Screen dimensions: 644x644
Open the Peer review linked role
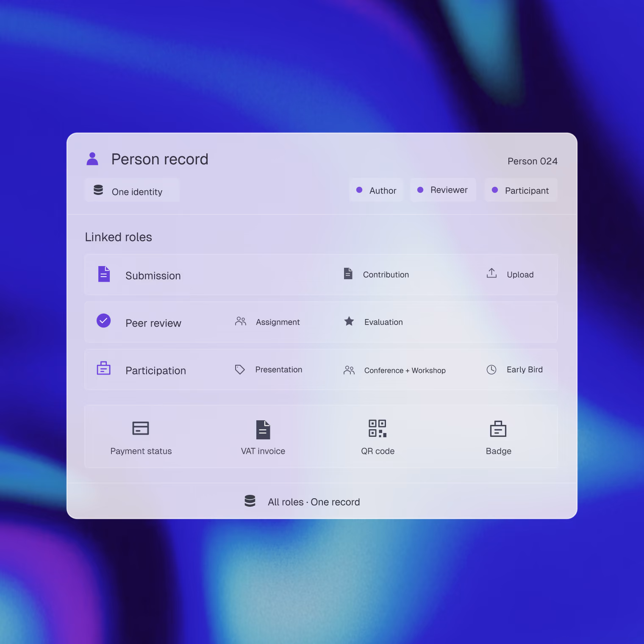point(321,322)
